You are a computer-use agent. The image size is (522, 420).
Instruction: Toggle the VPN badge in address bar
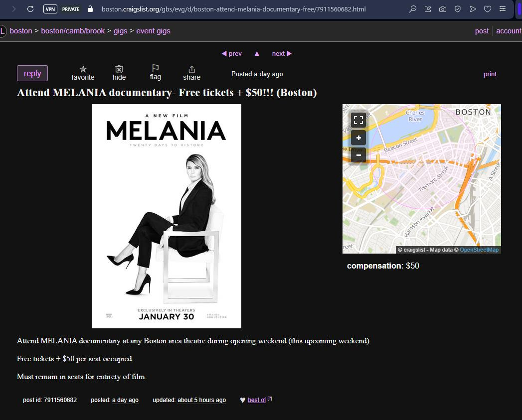pos(50,9)
